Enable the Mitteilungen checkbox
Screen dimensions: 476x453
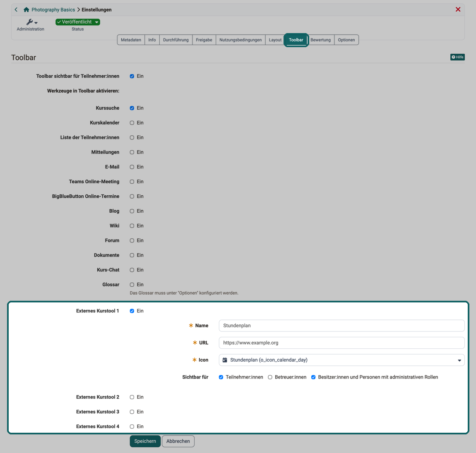coord(132,152)
